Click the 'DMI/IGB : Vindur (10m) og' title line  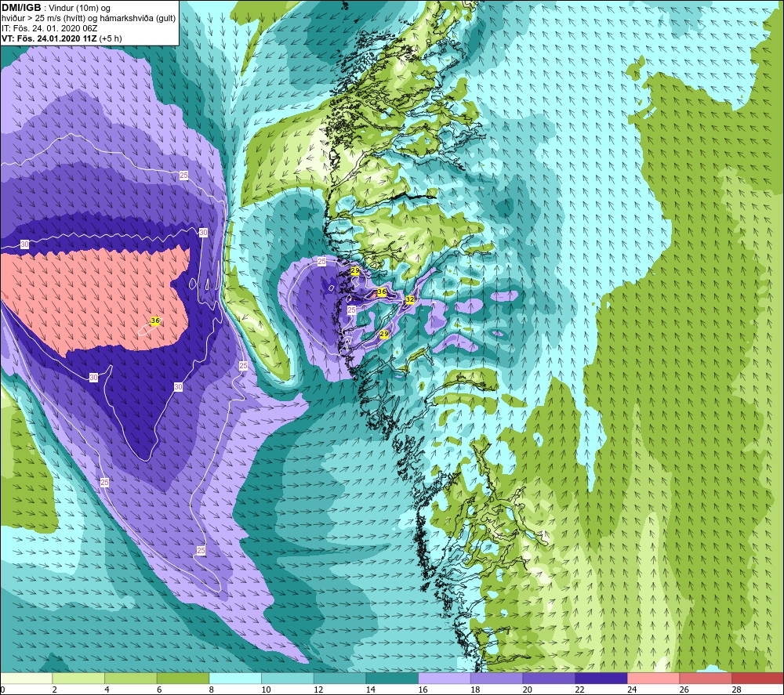(x=56, y=8)
